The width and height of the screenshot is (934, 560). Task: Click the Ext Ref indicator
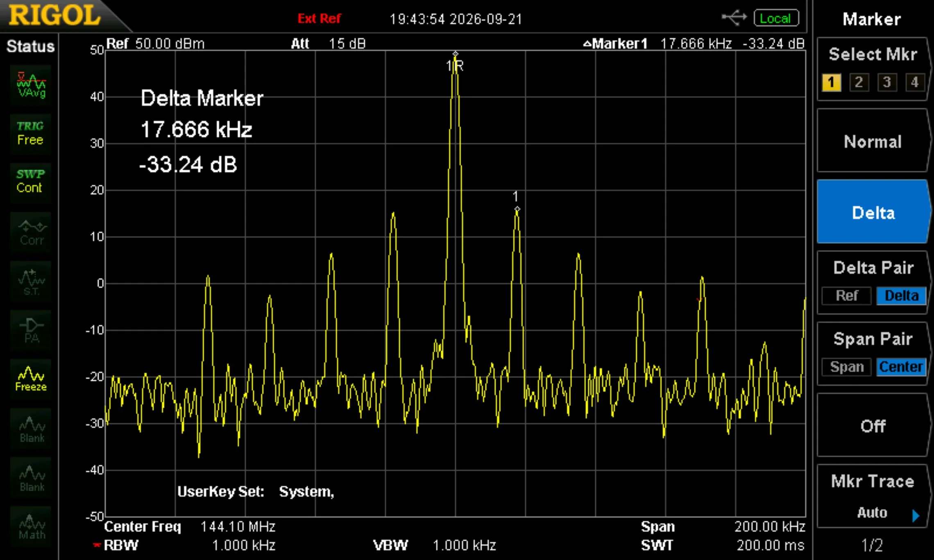click(x=319, y=18)
